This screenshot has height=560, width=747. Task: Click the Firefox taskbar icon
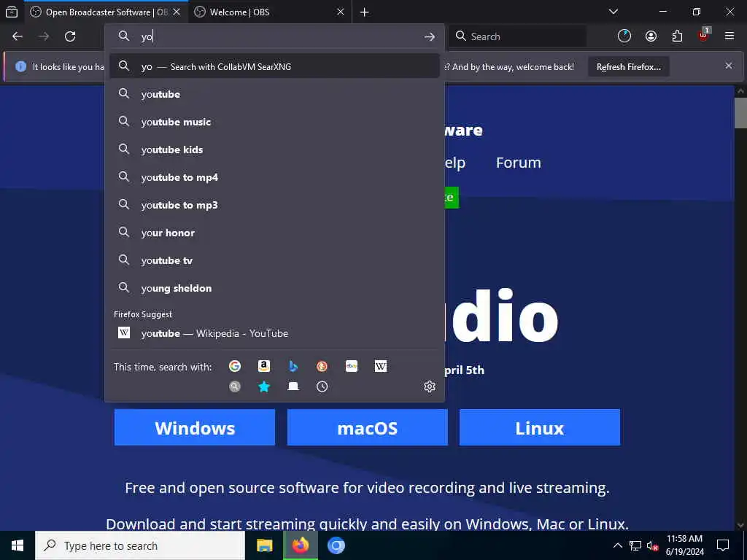pyautogui.click(x=300, y=545)
